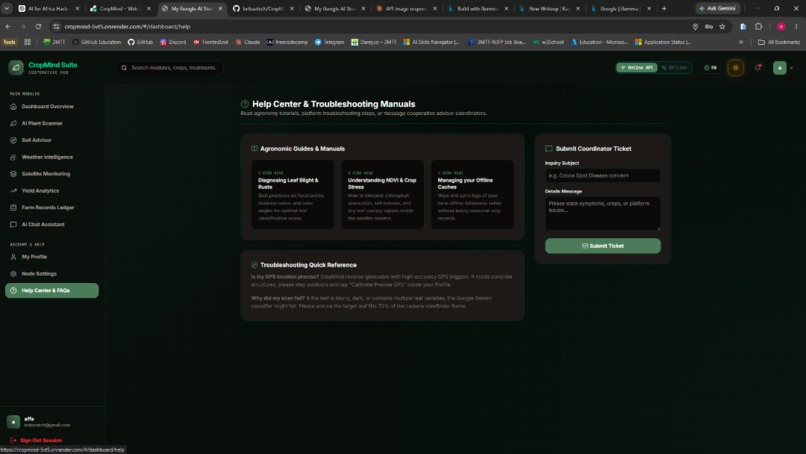Switch to the Build with Gemma tab
The width and height of the screenshot is (806, 454).
pyautogui.click(x=478, y=9)
